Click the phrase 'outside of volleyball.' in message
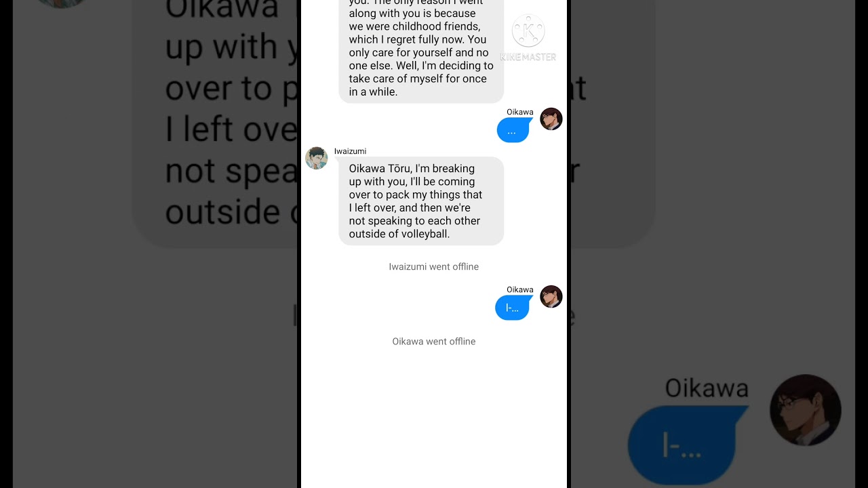 coord(399,234)
